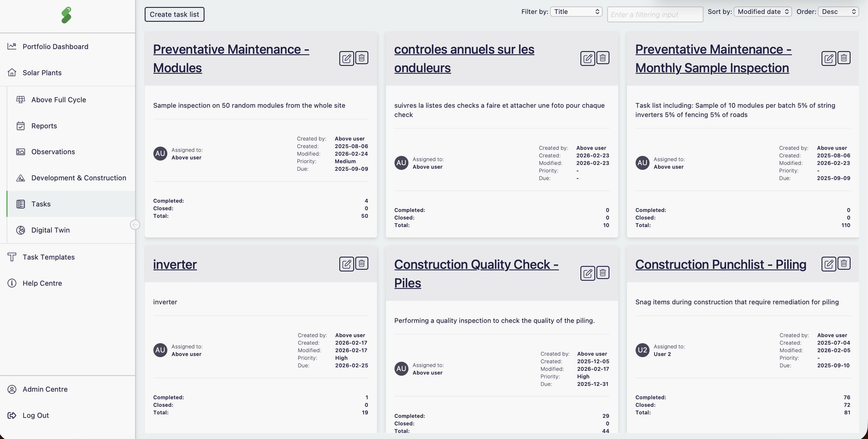Delete the 'controles annuels sur les onduleurs' list
This screenshot has height=439, width=868.
(x=603, y=58)
